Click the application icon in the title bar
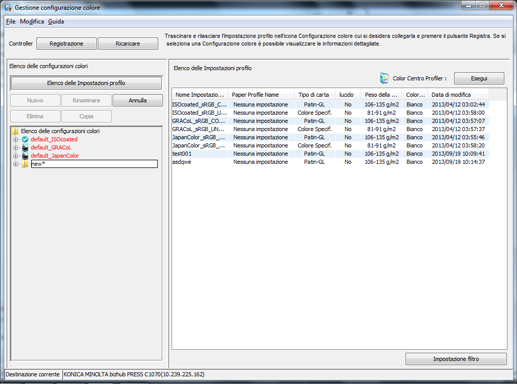 pyautogui.click(x=8, y=7)
